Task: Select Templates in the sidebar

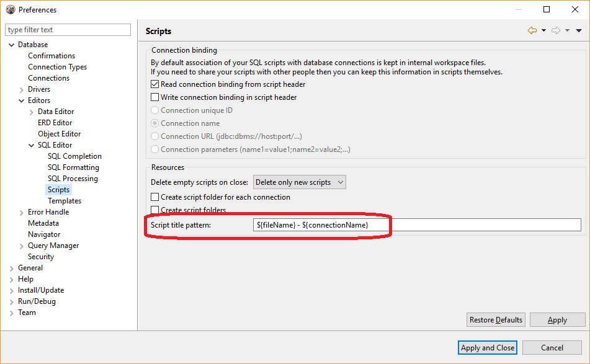Action: [x=65, y=200]
